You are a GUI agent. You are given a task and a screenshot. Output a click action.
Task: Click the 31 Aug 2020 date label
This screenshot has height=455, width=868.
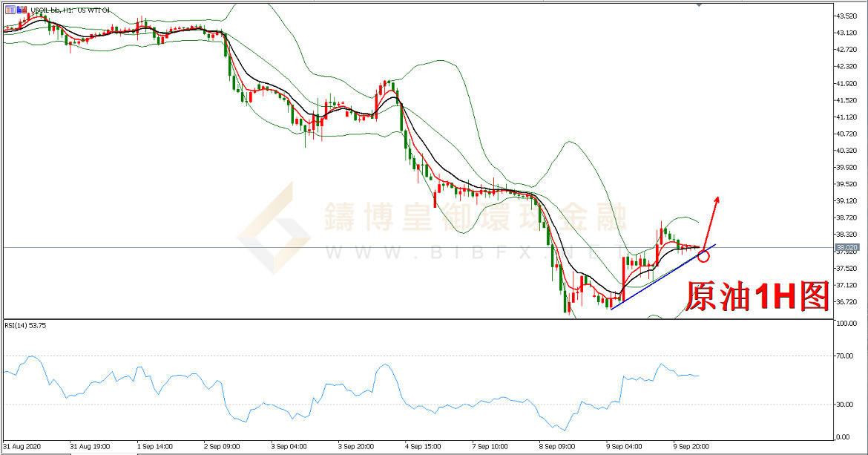pos(22,447)
